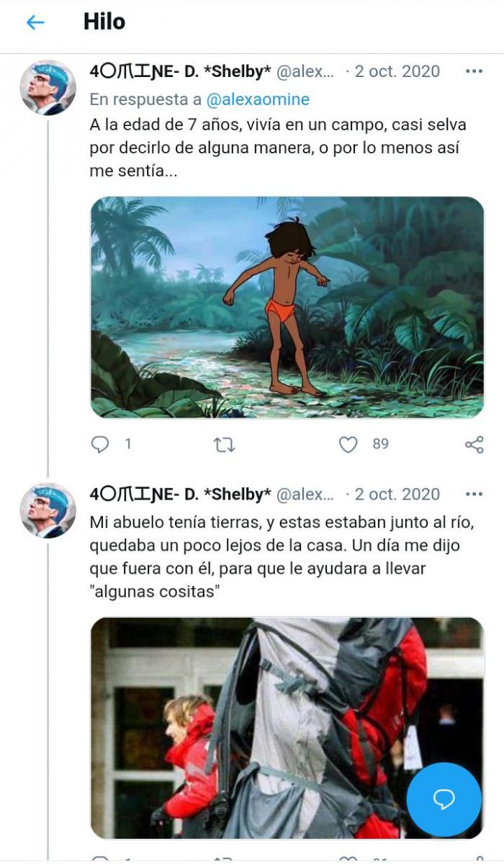The width and height of the screenshot is (504, 864).
Task: Open the @alexaomine mention link
Action: pos(258,99)
